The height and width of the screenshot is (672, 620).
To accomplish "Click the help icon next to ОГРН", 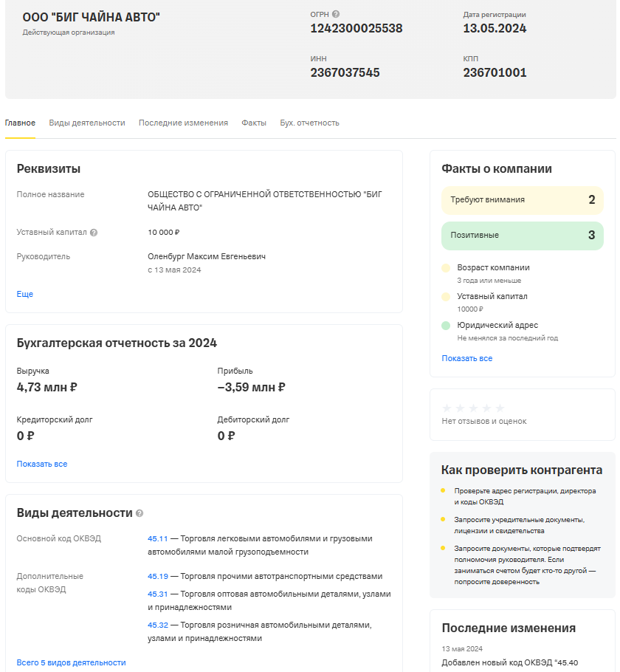I will [x=336, y=14].
